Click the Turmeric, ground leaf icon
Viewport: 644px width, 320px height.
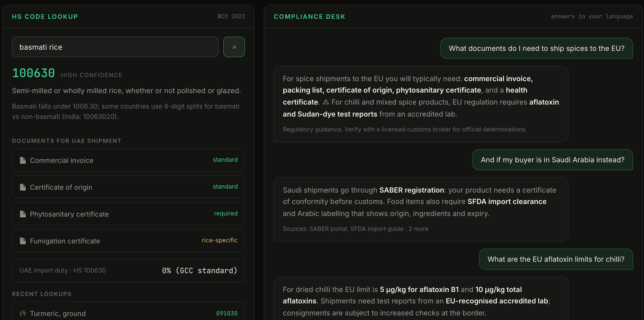point(23,313)
